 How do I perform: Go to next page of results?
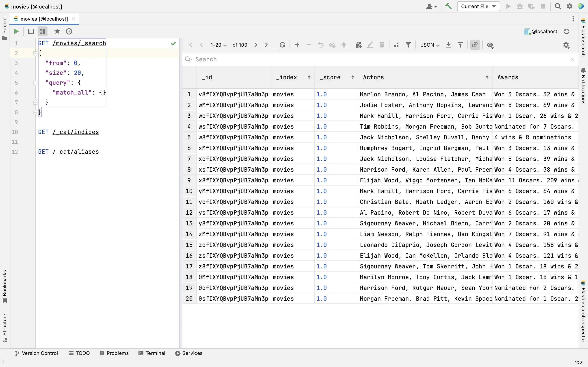[x=256, y=45]
